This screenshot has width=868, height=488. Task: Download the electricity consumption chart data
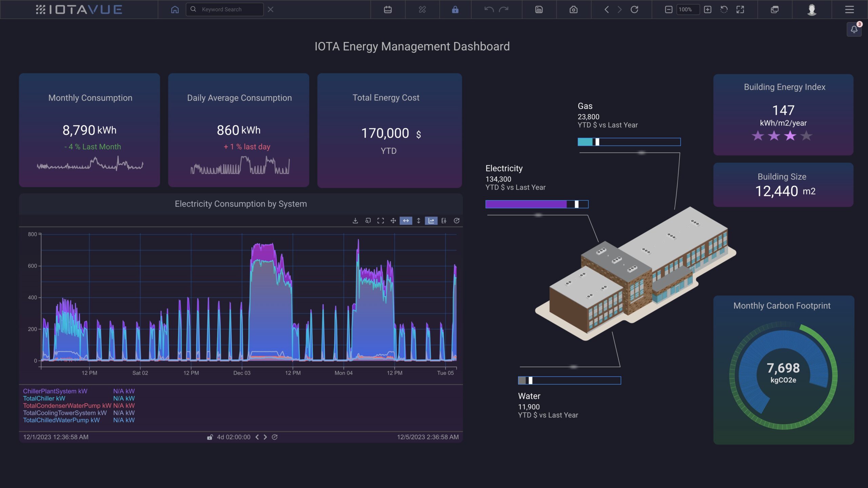(355, 221)
